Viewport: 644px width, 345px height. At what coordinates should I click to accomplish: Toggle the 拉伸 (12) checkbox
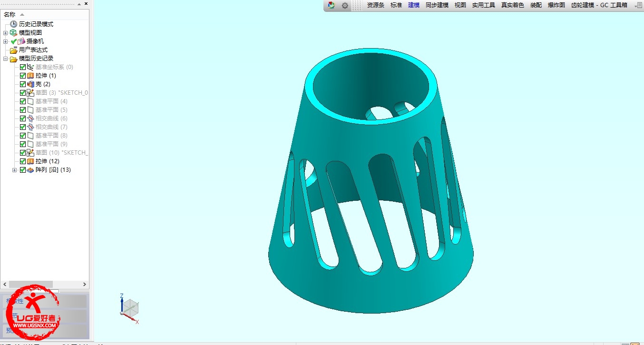[23, 161]
